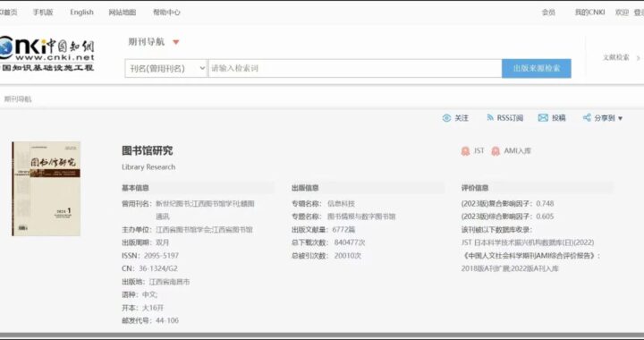
Task: Click the JST badge icon
Action: click(465, 151)
